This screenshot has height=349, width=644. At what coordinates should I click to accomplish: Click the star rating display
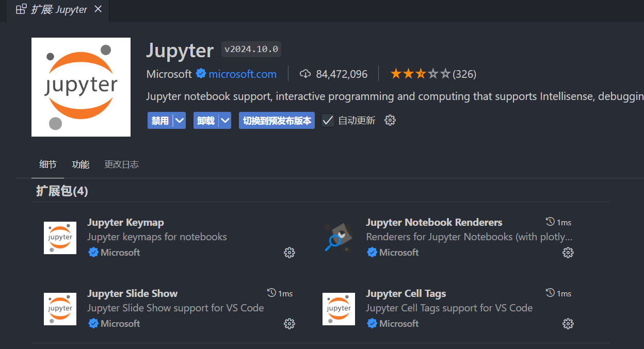(x=421, y=74)
